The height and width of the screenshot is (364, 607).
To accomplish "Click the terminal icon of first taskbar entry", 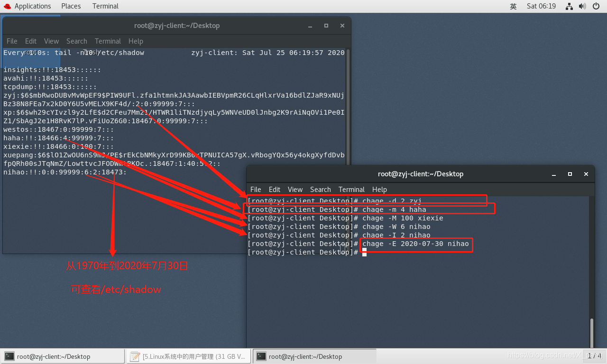I will (9, 356).
